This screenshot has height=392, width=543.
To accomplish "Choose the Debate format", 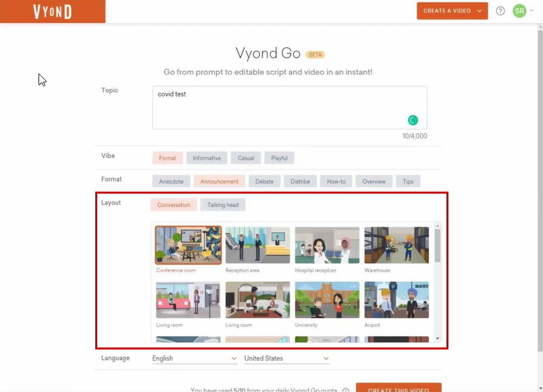I will click(x=265, y=181).
